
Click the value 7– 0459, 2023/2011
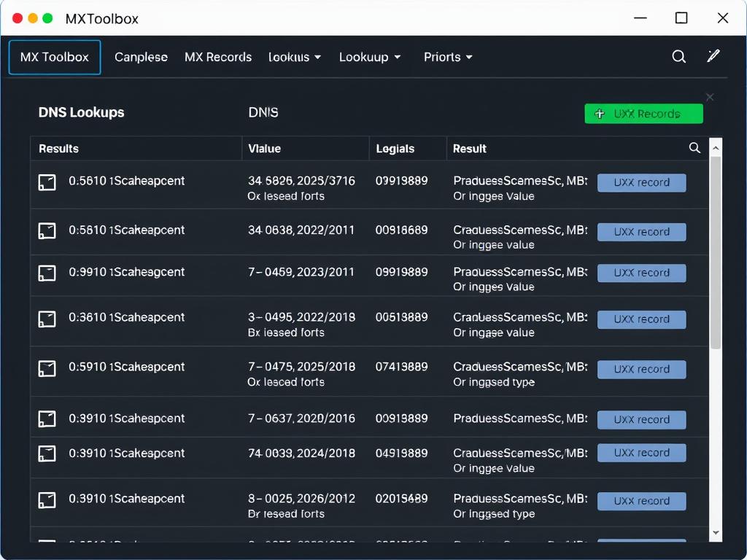click(x=301, y=272)
